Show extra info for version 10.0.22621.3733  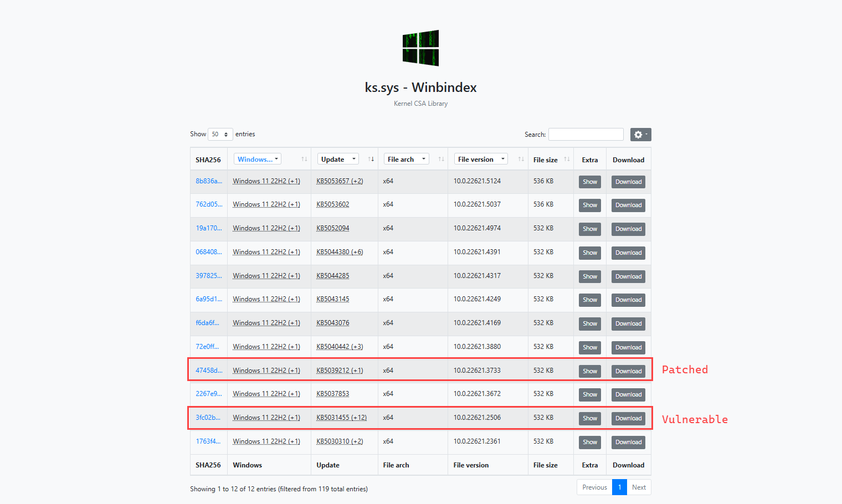click(x=590, y=371)
